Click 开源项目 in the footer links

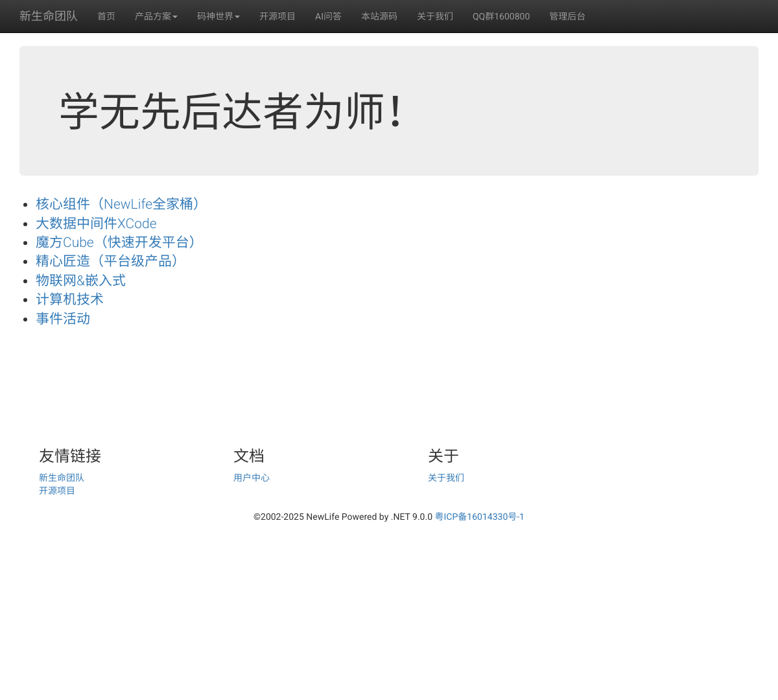click(x=57, y=491)
